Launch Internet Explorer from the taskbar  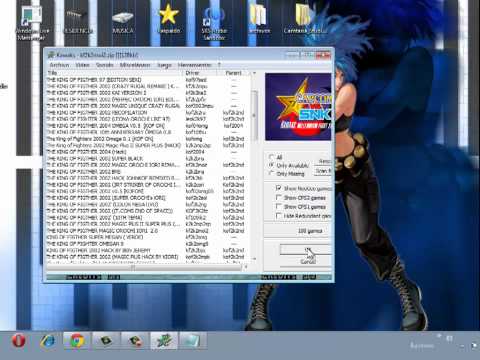coord(48,341)
